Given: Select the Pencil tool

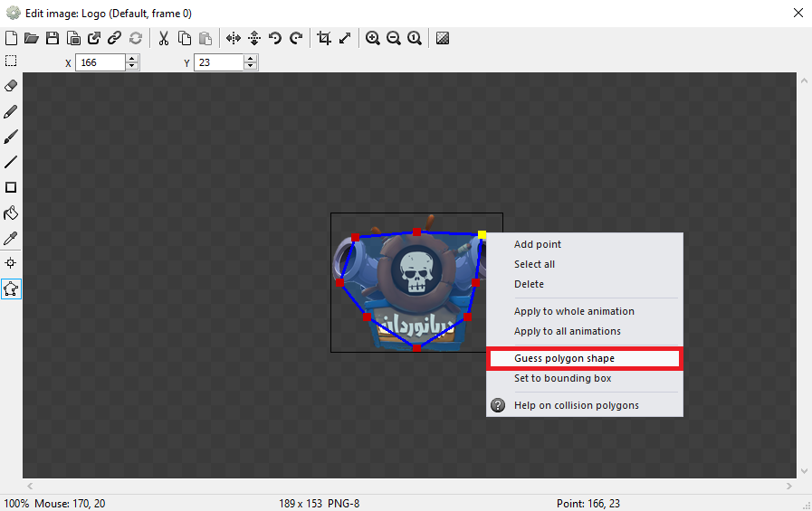Looking at the screenshot, I should tap(11, 111).
